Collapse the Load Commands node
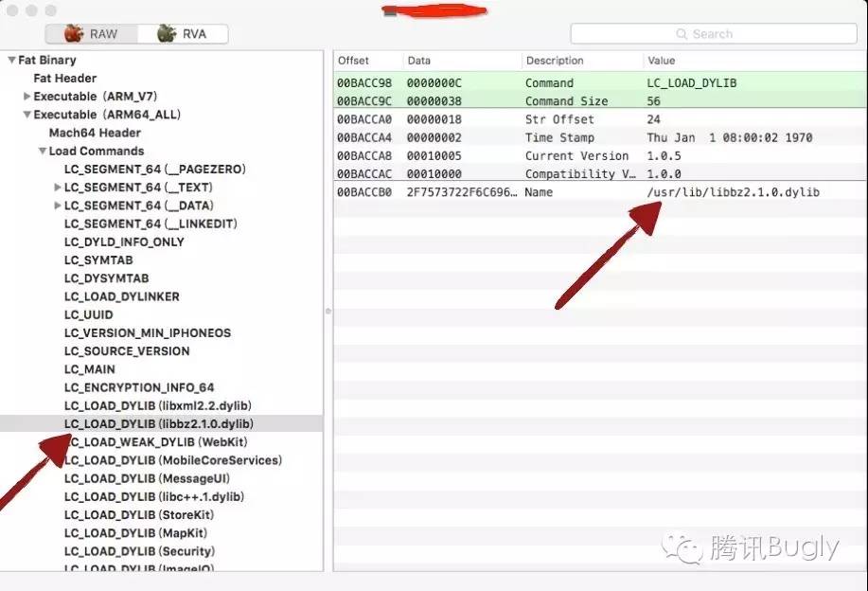The image size is (868, 591). tap(43, 152)
